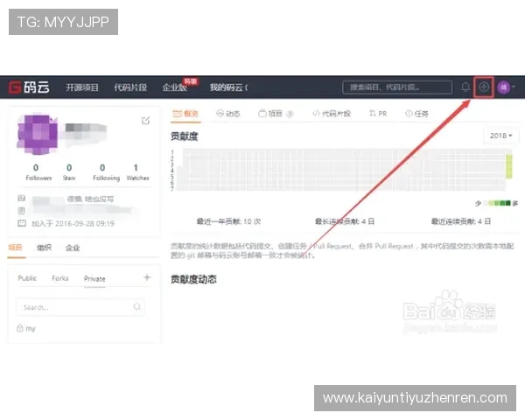The image size is (525, 420).
Task: Switch to the 概览 overview tab
Action: pos(185,114)
